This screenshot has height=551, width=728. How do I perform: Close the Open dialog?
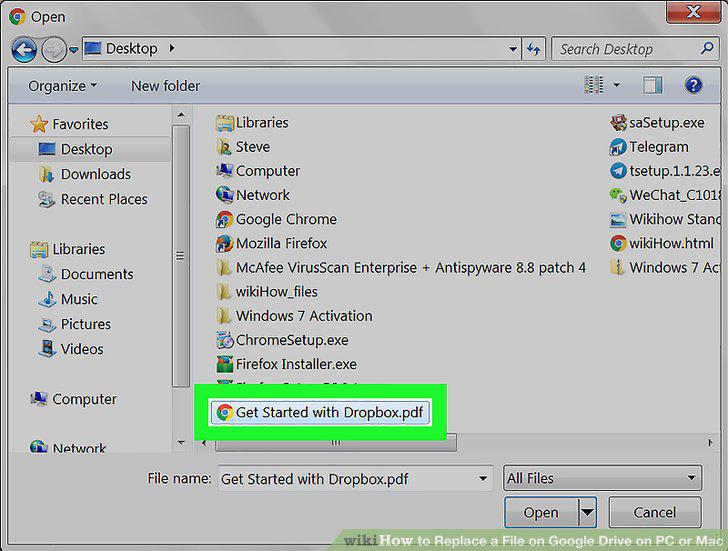694,11
